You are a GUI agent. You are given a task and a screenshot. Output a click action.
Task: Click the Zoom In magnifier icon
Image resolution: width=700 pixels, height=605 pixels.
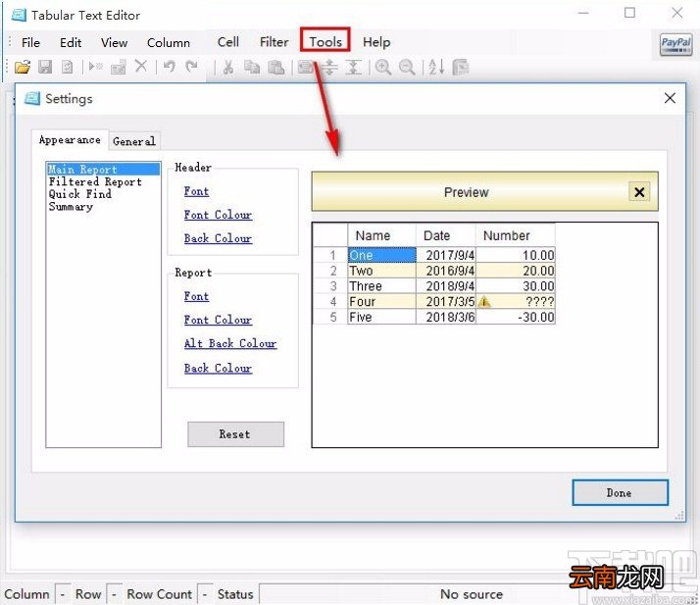(383, 68)
